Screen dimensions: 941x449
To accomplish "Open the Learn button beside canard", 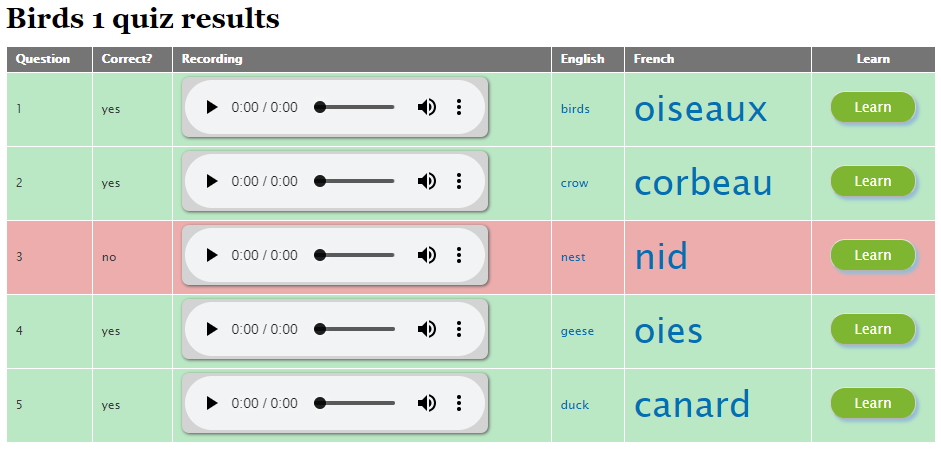I will pyautogui.click(x=873, y=403).
